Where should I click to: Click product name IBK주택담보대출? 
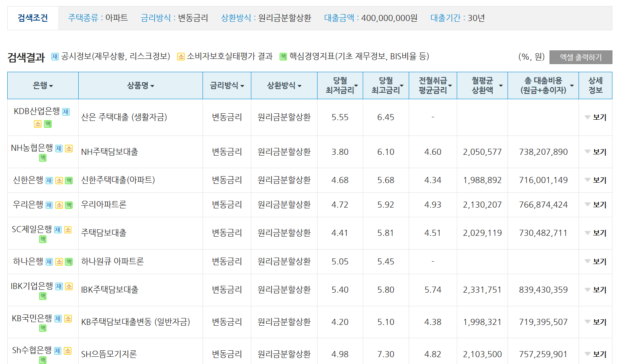click(x=110, y=290)
